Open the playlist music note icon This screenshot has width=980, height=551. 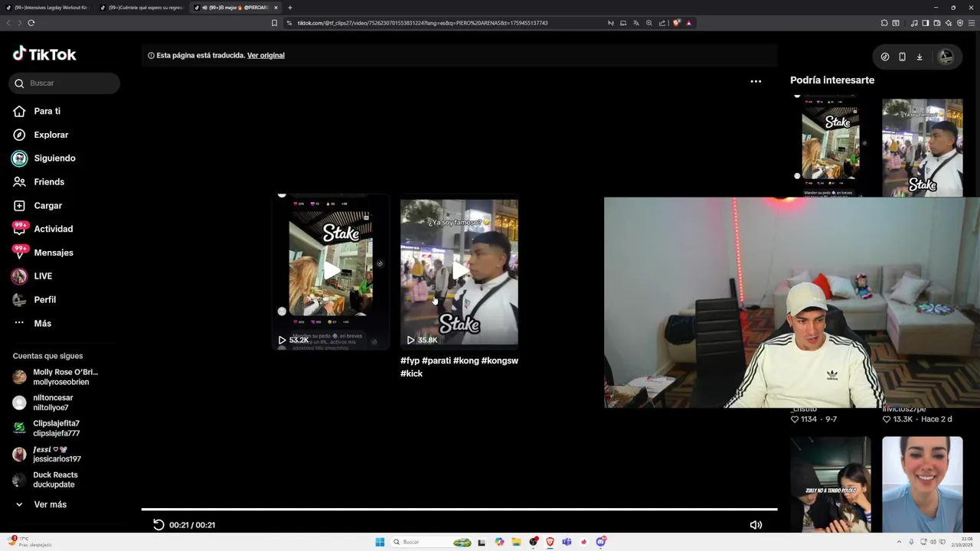[x=914, y=23]
